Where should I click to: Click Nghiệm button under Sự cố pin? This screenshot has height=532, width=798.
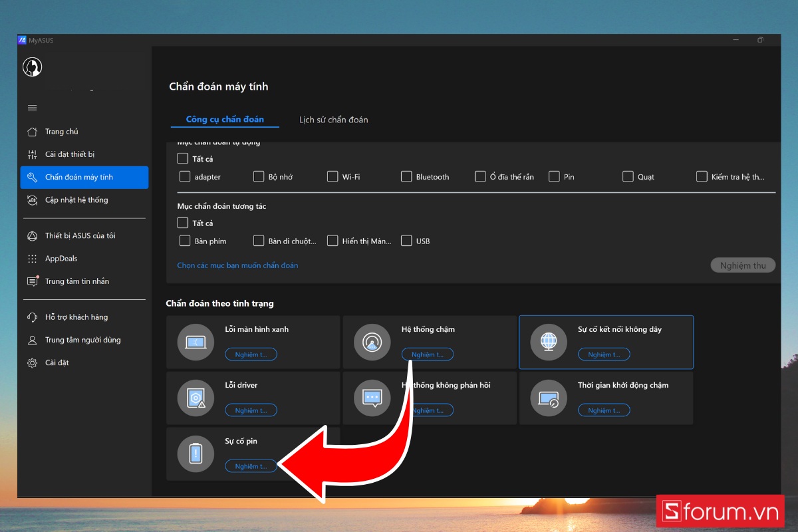click(251, 466)
